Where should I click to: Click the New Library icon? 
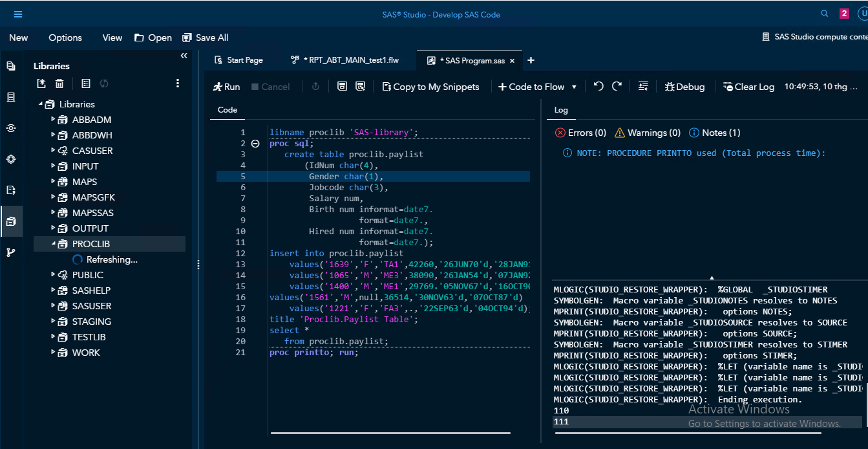click(42, 83)
